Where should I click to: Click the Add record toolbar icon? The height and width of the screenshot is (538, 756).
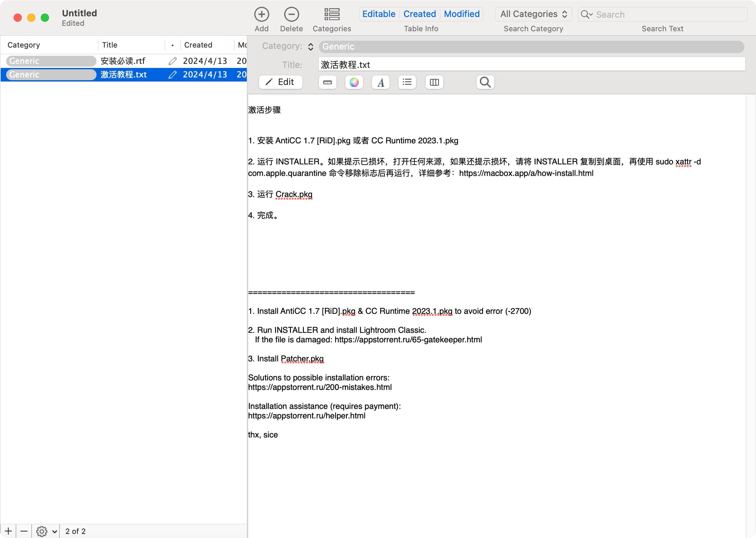[261, 15]
